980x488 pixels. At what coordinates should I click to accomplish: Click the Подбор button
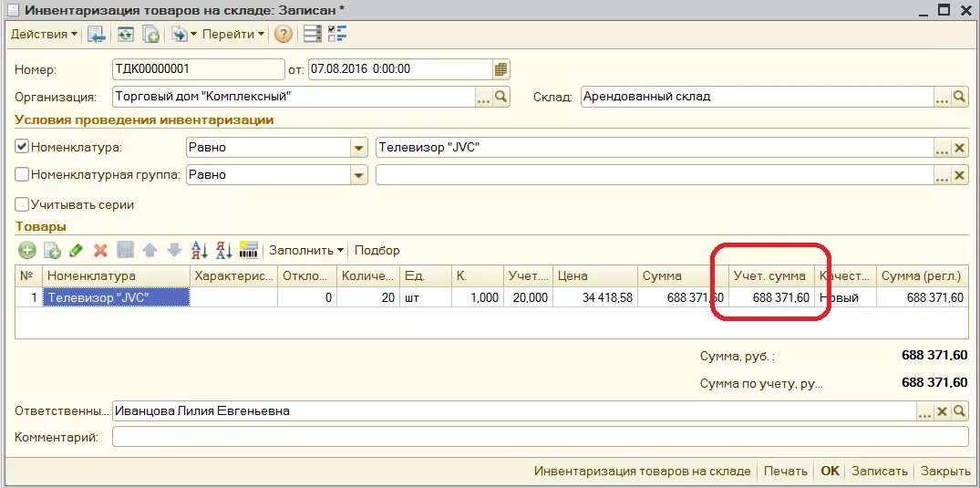point(377,250)
